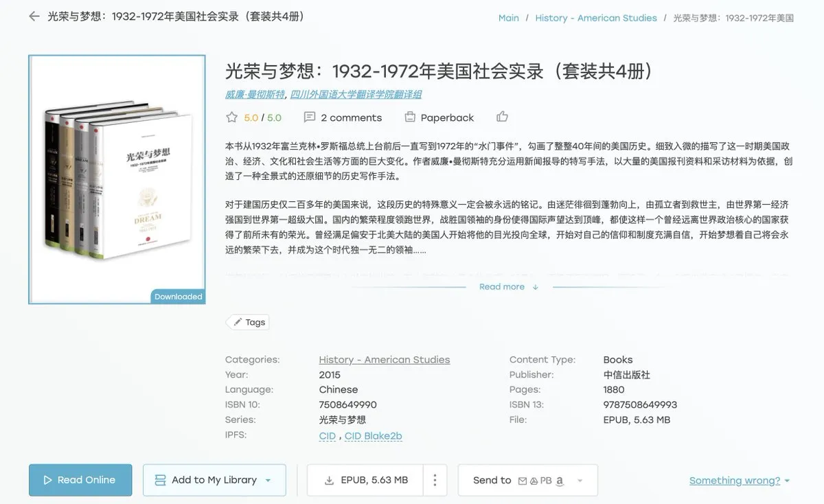Open History - American Studies breadcrumb
Image resolution: width=824 pixels, height=504 pixels.
tap(595, 18)
